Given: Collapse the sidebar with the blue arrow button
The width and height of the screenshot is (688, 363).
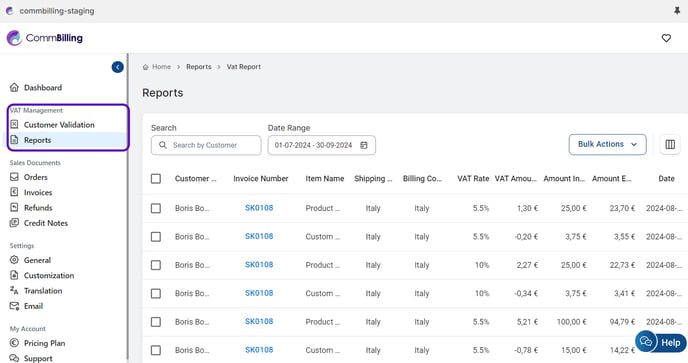Looking at the screenshot, I should [118, 67].
